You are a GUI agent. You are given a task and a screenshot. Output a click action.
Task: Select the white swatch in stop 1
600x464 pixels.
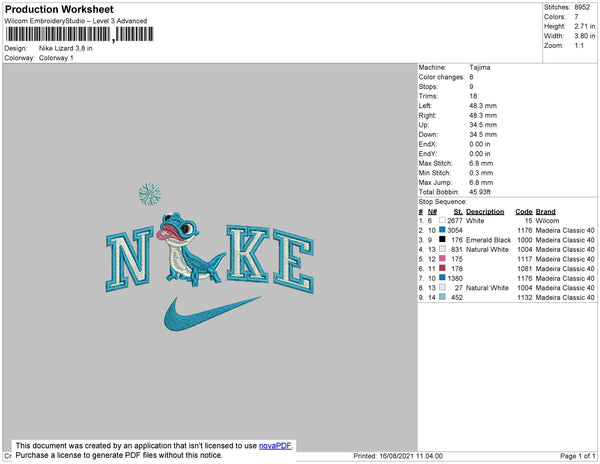pyautogui.click(x=442, y=220)
